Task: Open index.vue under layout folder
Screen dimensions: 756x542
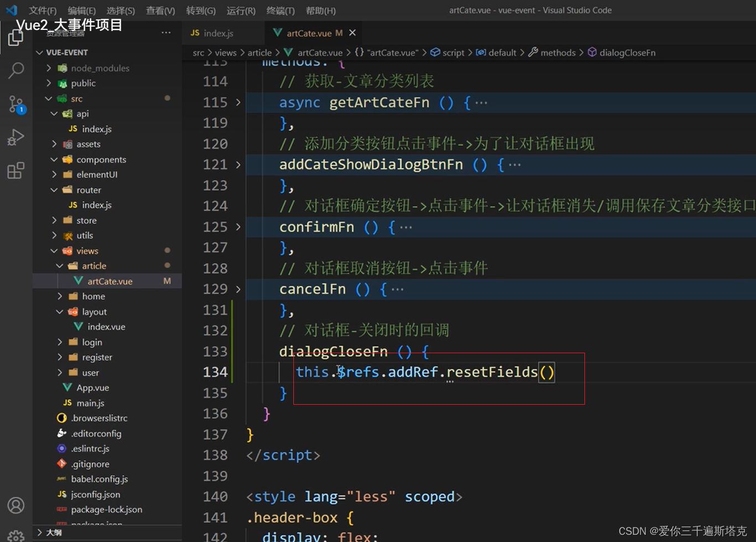Action: click(107, 327)
